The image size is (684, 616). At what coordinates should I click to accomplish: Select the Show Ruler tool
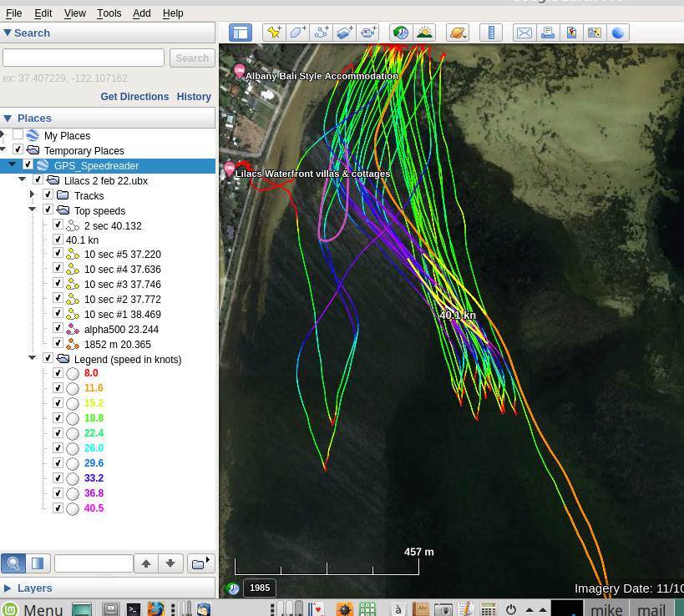click(x=491, y=33)
